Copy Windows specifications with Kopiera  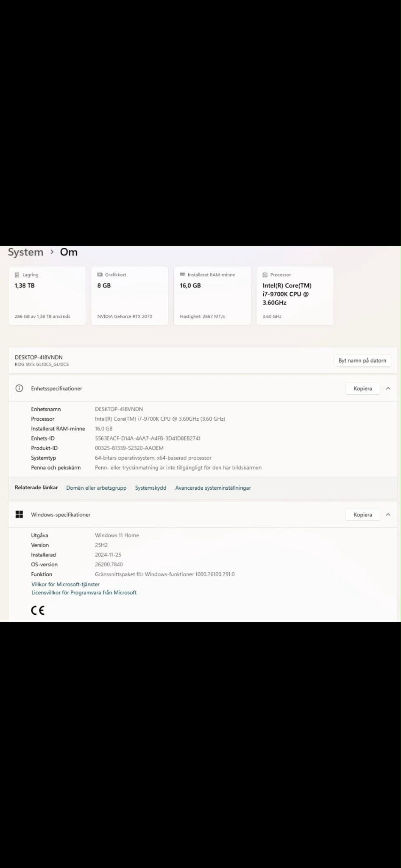(x=362, y=515)
